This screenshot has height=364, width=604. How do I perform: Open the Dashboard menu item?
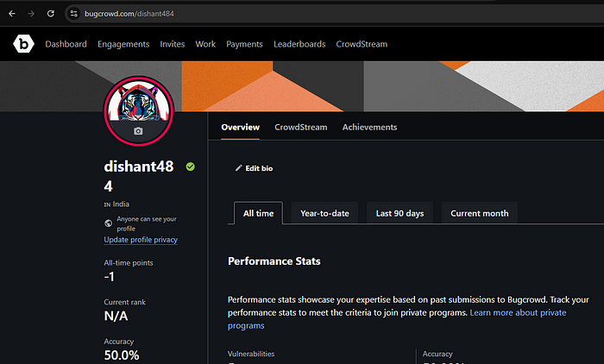coord(66,44)
